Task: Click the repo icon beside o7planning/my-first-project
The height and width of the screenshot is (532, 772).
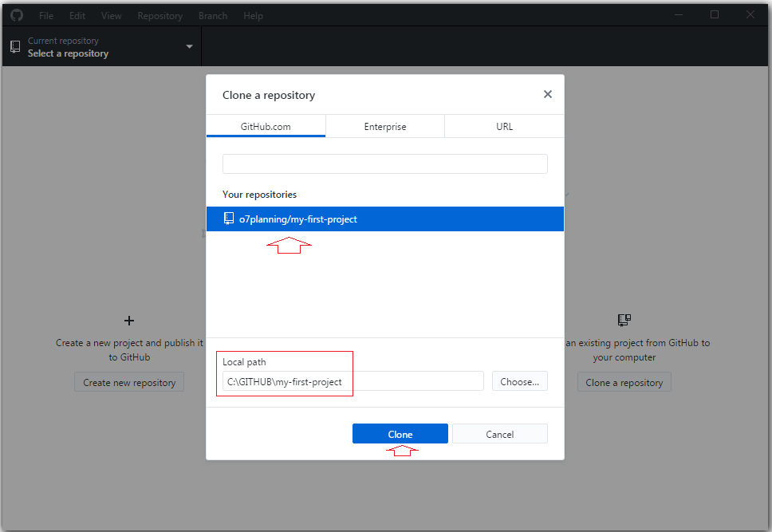Action: point(228,219)
